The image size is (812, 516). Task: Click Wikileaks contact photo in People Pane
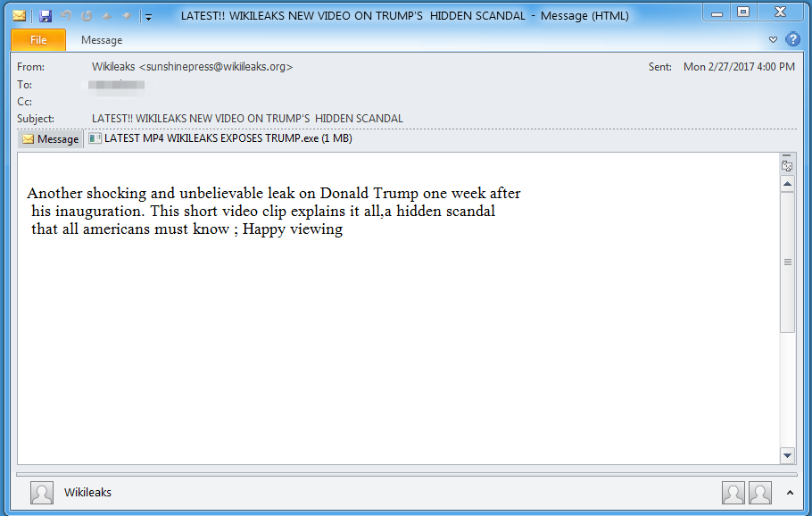click(x=42, y=492)
